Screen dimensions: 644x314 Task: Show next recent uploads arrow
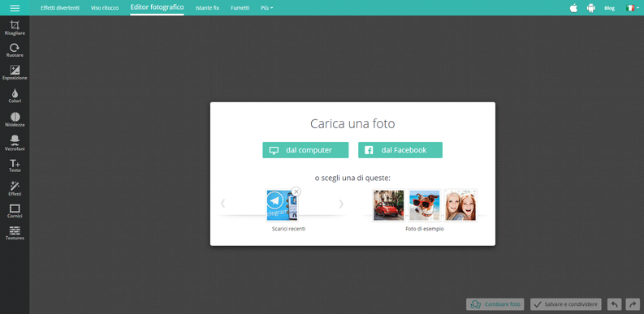[341, 204]
